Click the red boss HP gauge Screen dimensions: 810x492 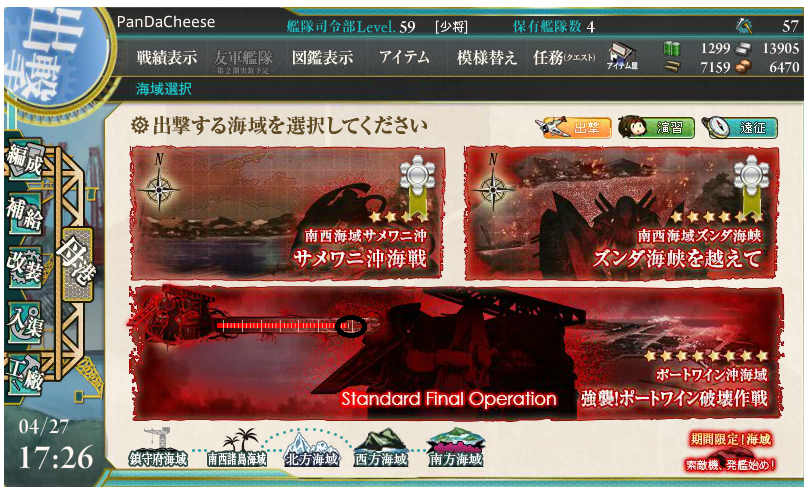289,326
